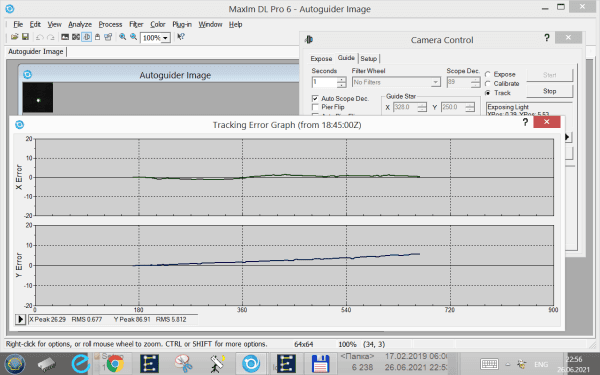
Task: Open the 100% zoom level dropdown
Action: pos(165,38)
